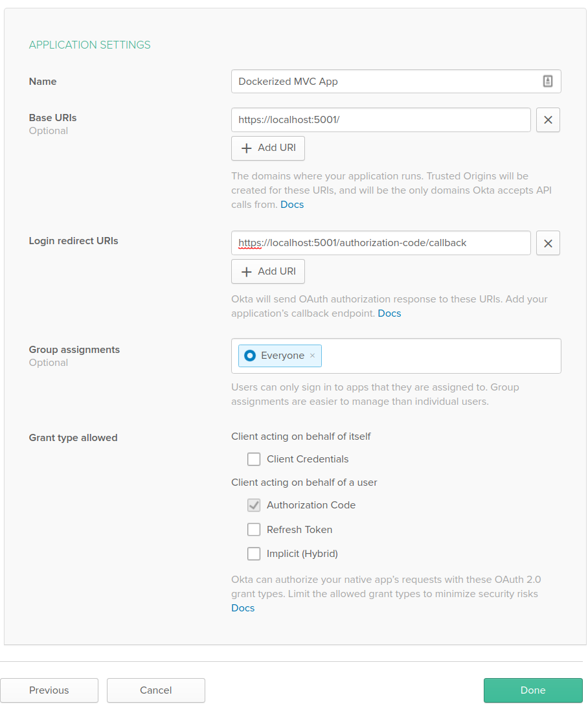Remove the Login redirect URI entry
The image size is (588, 715).
click(x=548, y=244)
